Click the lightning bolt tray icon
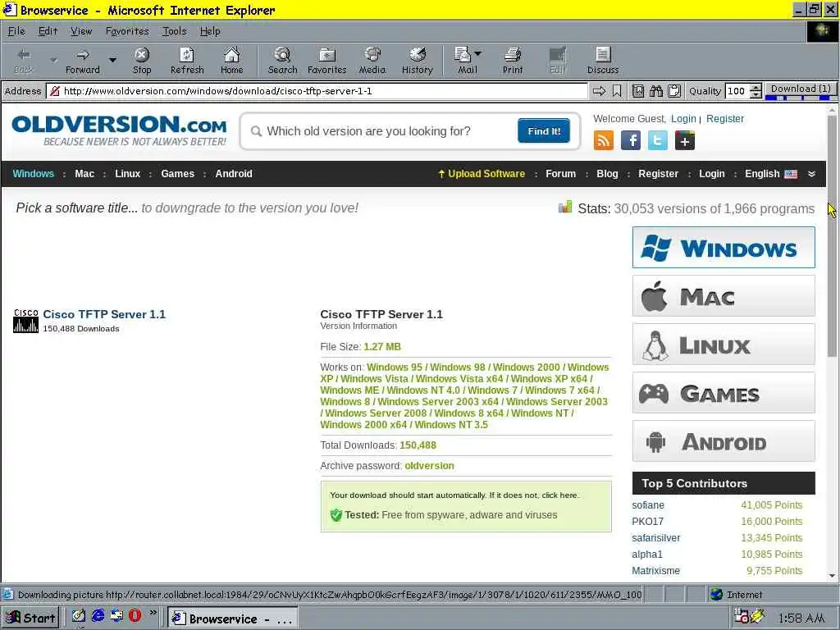The height and width of the screenshot is (630, 840). (758, 616)
